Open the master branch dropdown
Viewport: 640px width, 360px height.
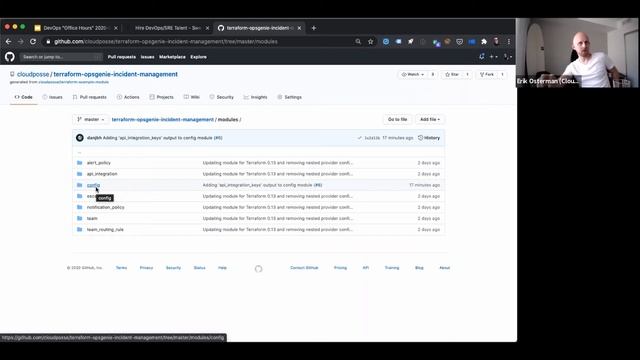coord(91,120)
